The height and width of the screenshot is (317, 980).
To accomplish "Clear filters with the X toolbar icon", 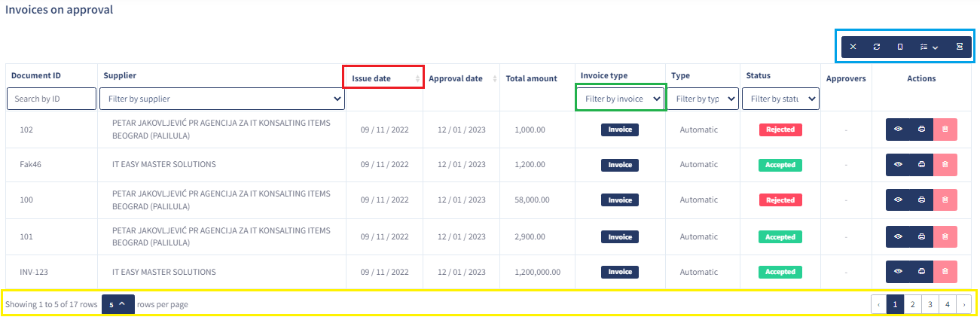I will (x=853, y=47).
